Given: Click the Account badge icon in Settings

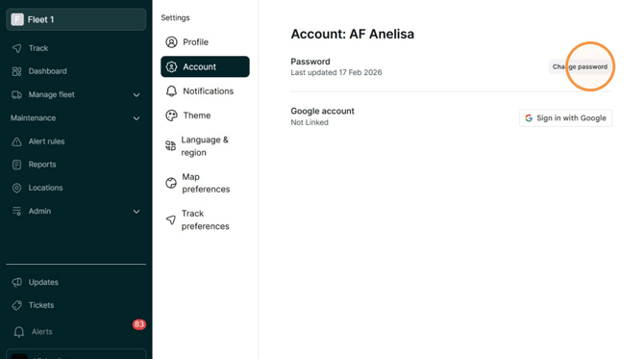Looking at the screenshot, I should click(x=171, y=67).
